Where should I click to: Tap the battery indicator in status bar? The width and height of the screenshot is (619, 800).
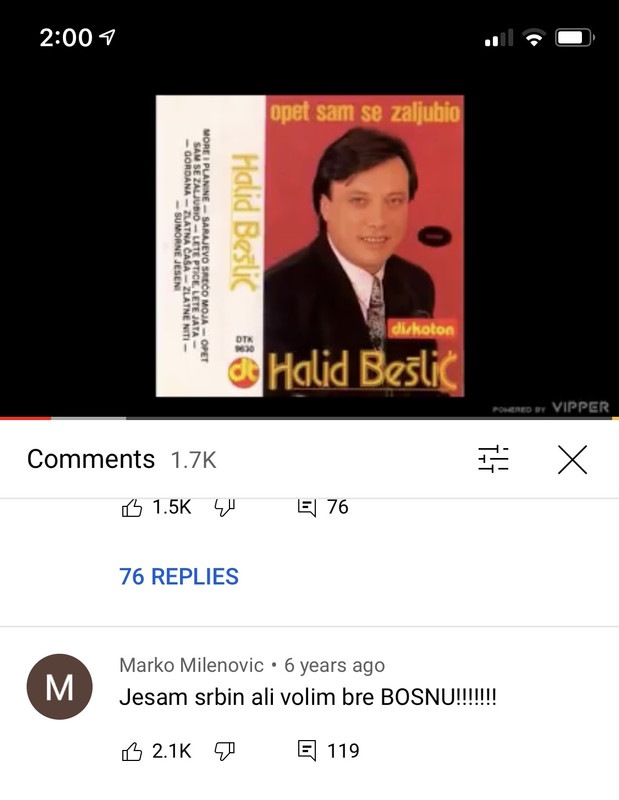tap(575, 38)
